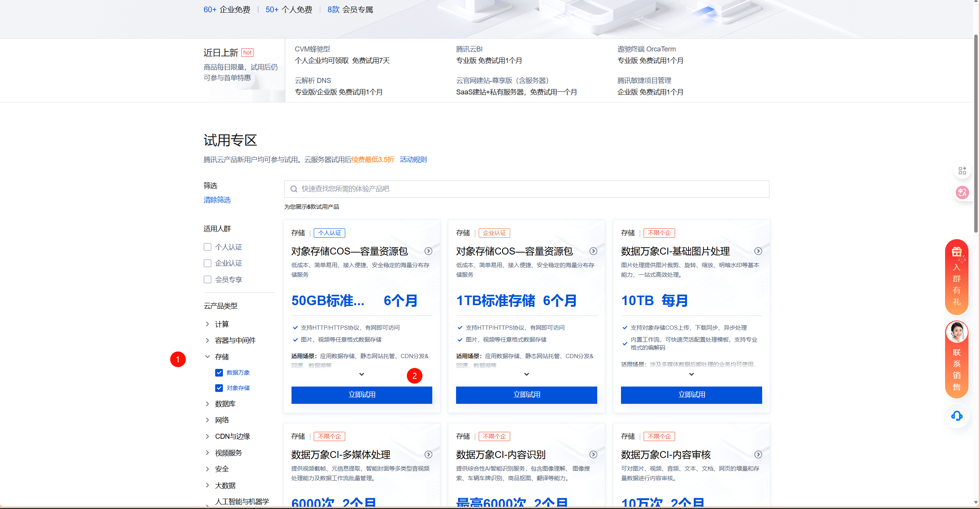
Task: Check the 企业认证 filter checkbox
Action: [208, 263]
